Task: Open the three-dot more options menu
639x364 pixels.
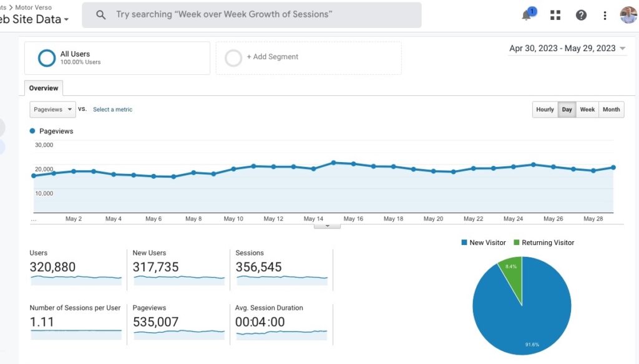Action: tap(605, 15)
